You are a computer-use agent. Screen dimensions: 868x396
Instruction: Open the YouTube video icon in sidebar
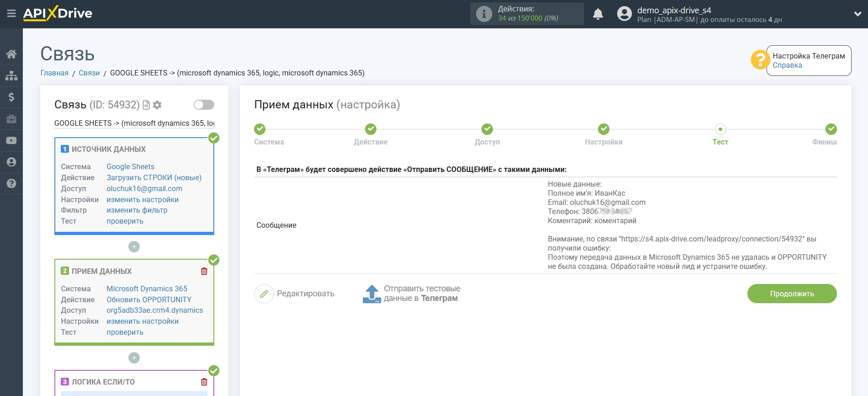coord(11,140)
